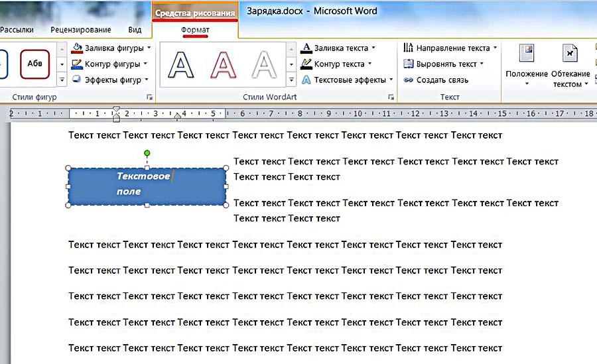Viewport: 597px width, 364px height.
Task: Select the red outlined 'Абв' shape style
Action: pos(34,64)
